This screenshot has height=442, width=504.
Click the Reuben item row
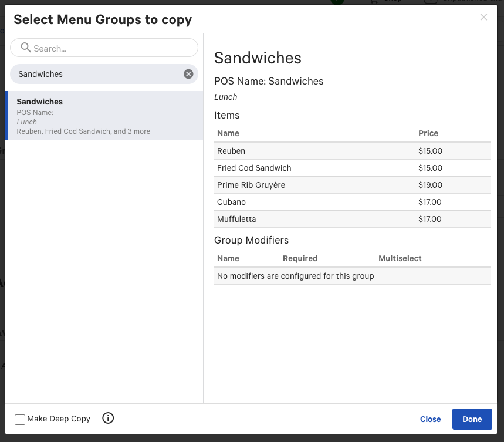tap(352, 151)
